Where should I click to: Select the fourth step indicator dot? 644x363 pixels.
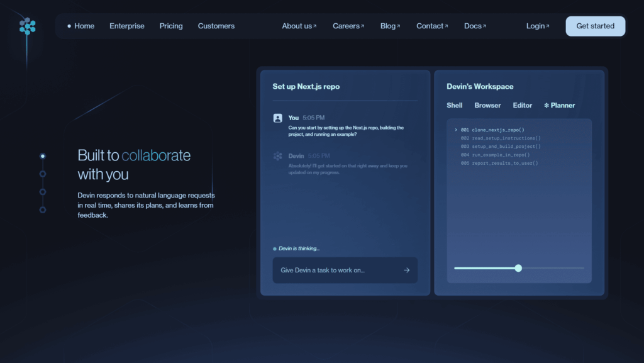pos(43,209)
